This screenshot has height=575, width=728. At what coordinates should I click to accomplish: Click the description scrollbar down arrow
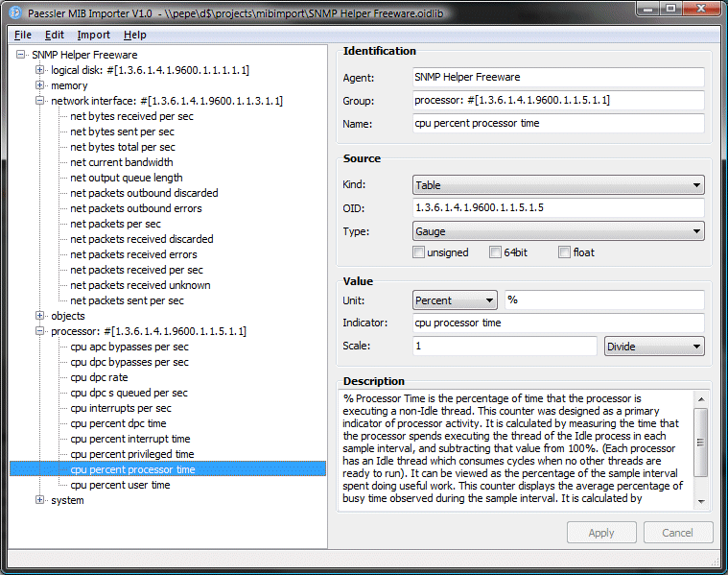tap(701, 501)
